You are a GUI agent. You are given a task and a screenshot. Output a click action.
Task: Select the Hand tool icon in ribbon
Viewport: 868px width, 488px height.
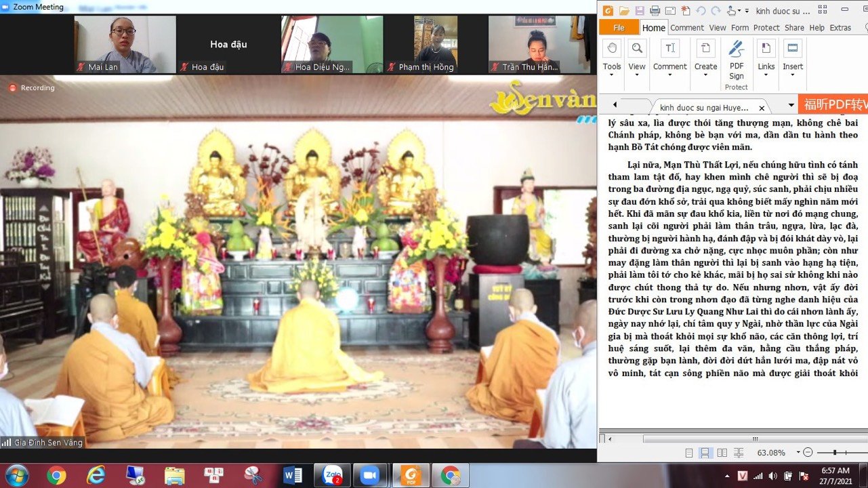coord(612,48)
